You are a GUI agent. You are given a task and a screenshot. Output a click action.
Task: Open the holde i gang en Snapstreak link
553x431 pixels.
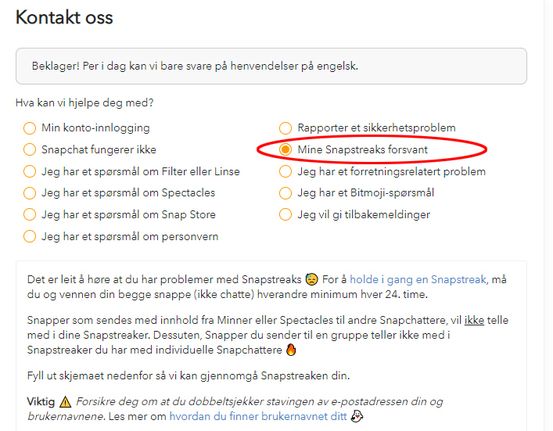(418, 279)
